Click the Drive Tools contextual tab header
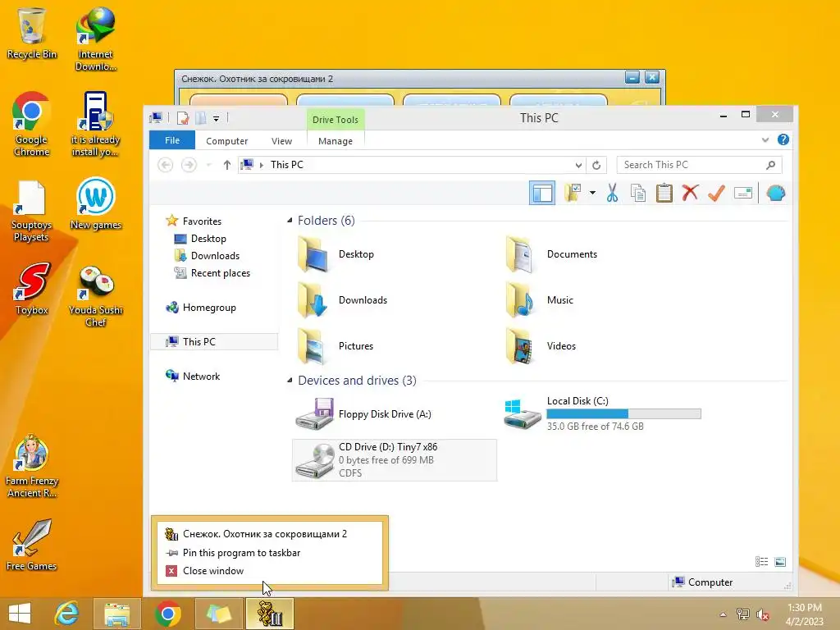Viewport: 840px width, 630px height. [336, 120]
